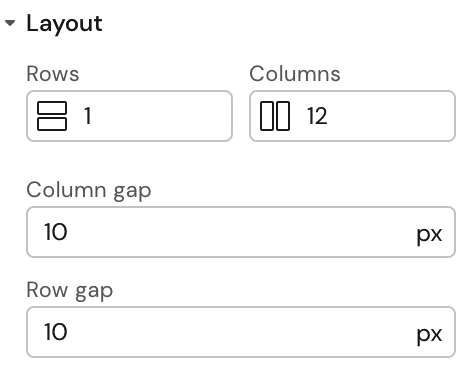Click the Row gap label
This screenshot has width=474, height=372.
tap(69, 291)
